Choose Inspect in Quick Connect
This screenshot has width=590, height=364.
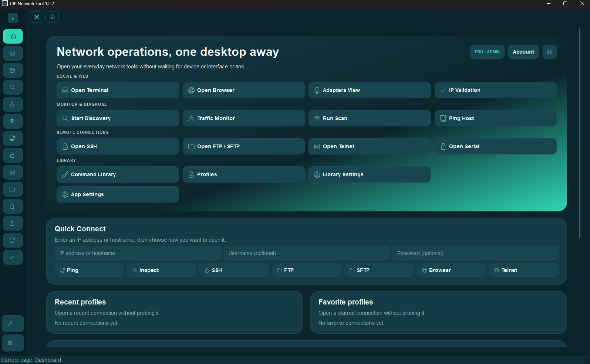pyautogui.click(x=162, y=270)
